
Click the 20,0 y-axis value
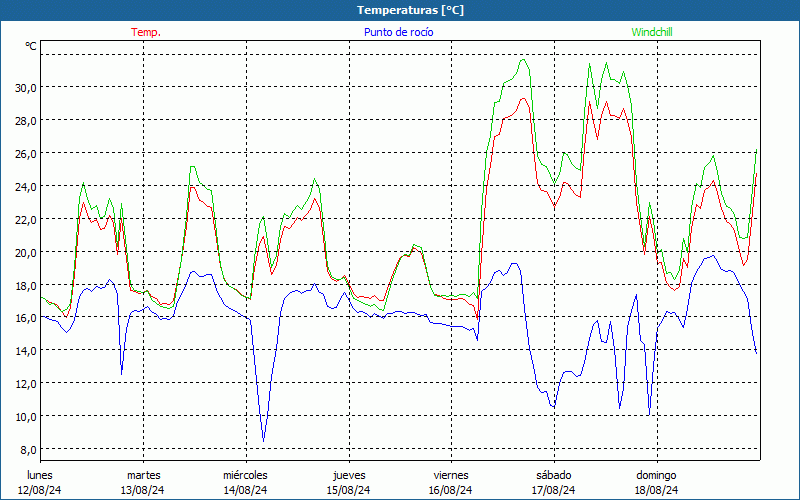click(x=26, y=253)
